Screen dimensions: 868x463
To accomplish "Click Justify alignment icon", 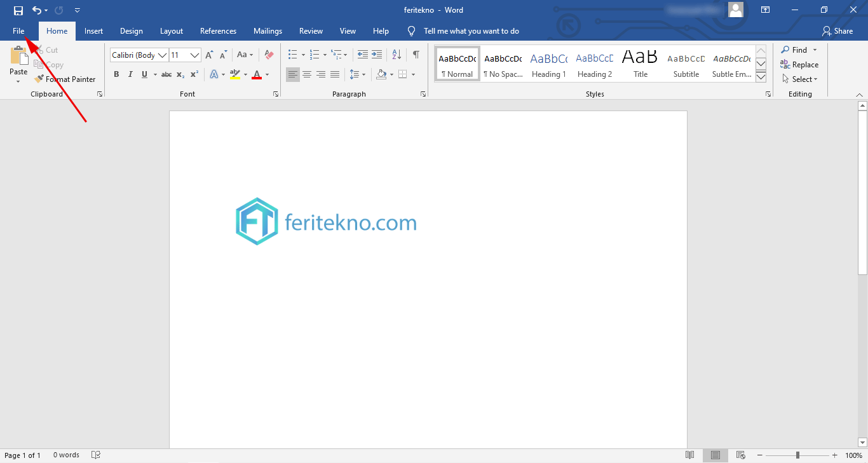I will pyautogui.click(x=335, y=74).
